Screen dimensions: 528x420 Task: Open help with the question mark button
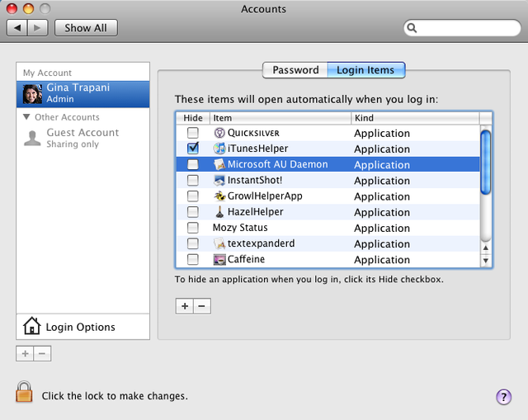(x=503, y=397)
